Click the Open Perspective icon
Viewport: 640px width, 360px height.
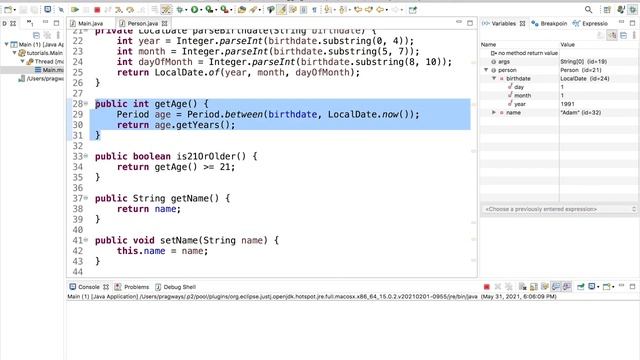(607, 9)
